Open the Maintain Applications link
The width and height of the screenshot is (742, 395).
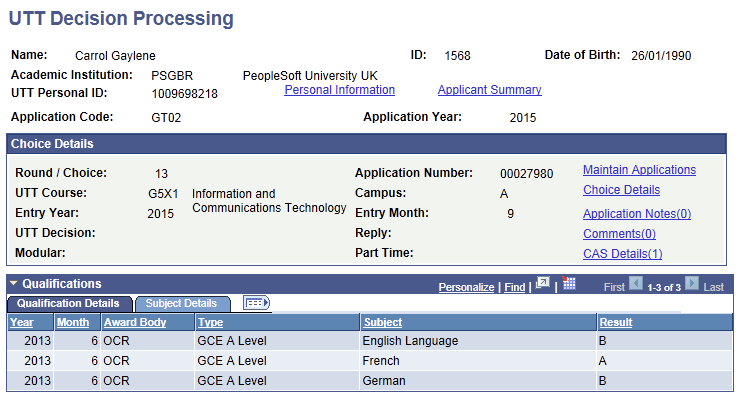click(639, 170)
